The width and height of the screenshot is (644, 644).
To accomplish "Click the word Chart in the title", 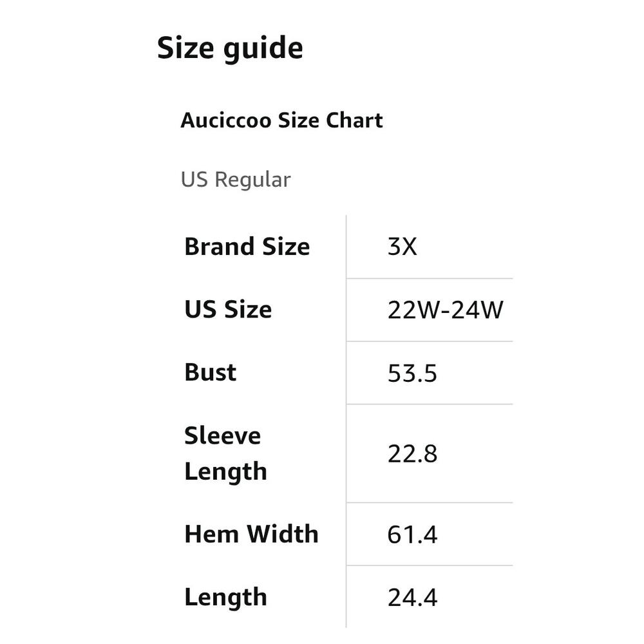I will (x=354, y=120).
